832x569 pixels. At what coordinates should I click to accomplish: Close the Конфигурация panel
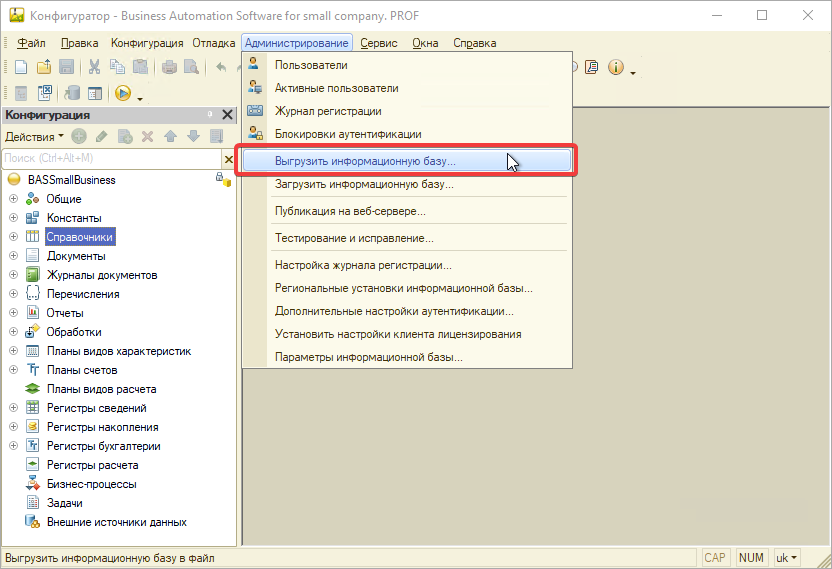click(227, 116)
